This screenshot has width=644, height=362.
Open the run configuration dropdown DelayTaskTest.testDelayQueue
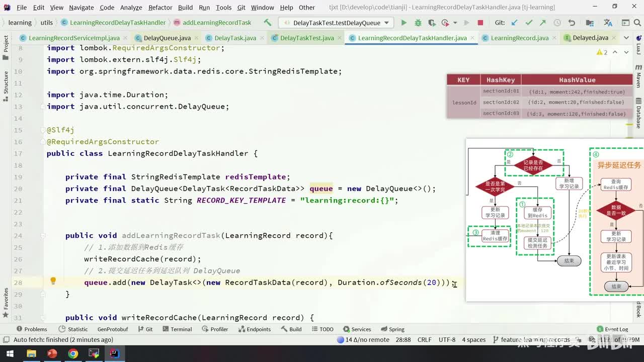click(x=336, y=23)
